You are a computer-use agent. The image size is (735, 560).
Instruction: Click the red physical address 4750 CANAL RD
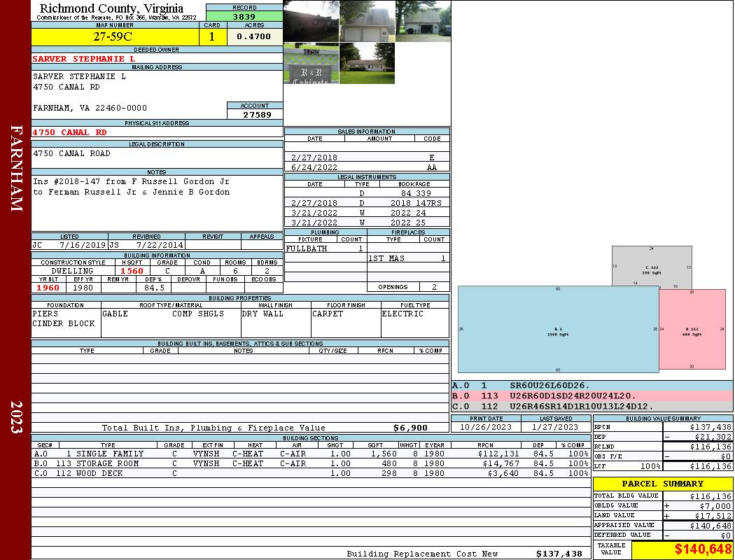pos(70,132)
